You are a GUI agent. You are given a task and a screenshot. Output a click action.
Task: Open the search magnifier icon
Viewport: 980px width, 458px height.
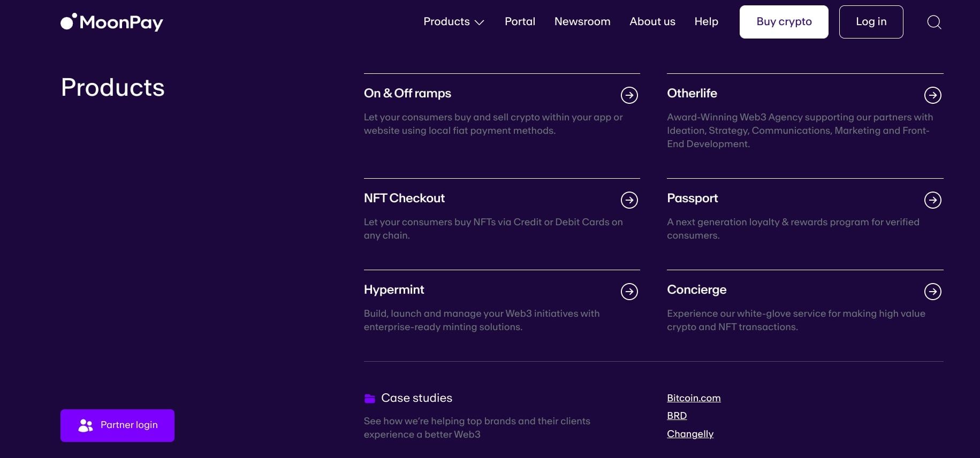click(934, 22)
